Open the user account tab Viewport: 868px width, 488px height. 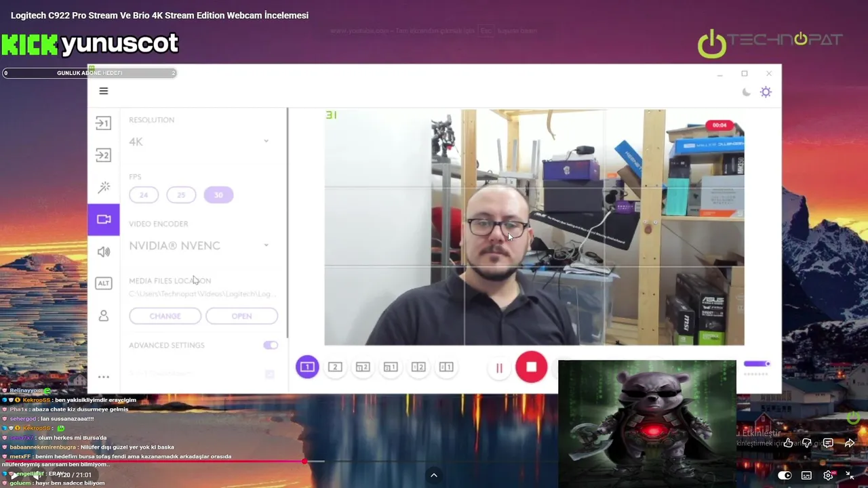tap(104, 316)
